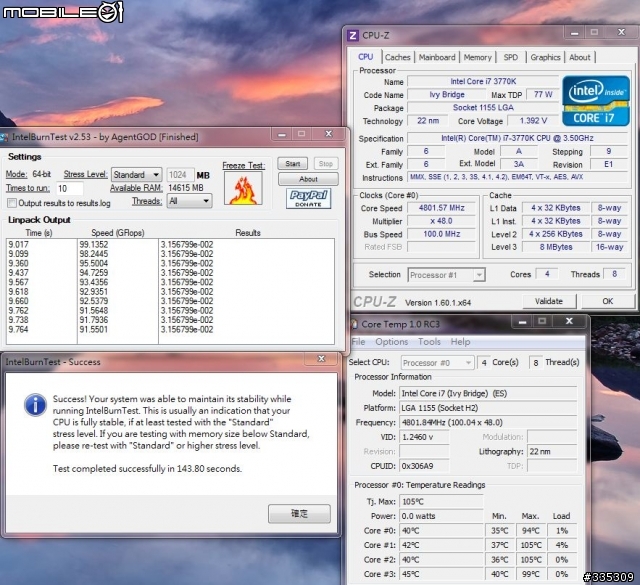This screenshot has height=585, width=640.
Task: Click the VID 1.2460 v value
Action: point(424,437)
